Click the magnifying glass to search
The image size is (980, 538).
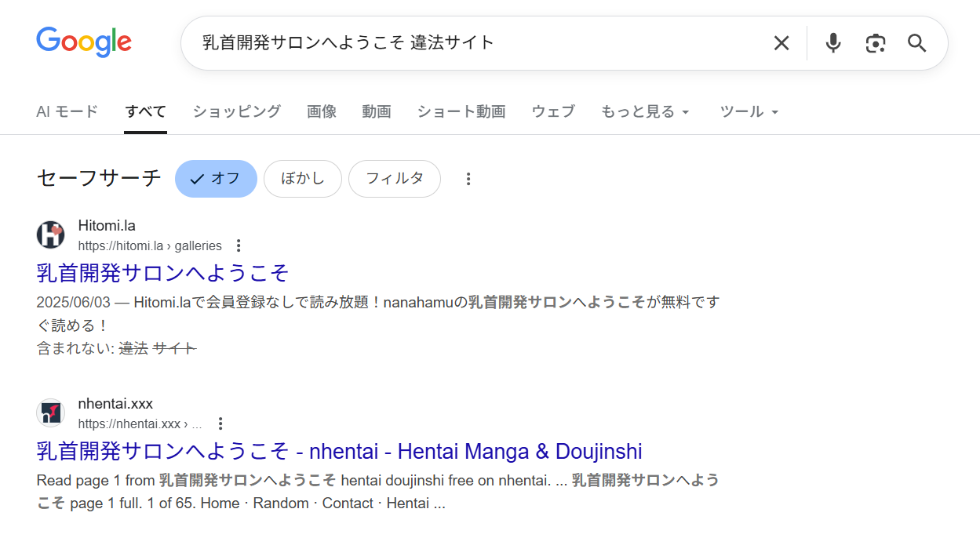coord(916,43)
